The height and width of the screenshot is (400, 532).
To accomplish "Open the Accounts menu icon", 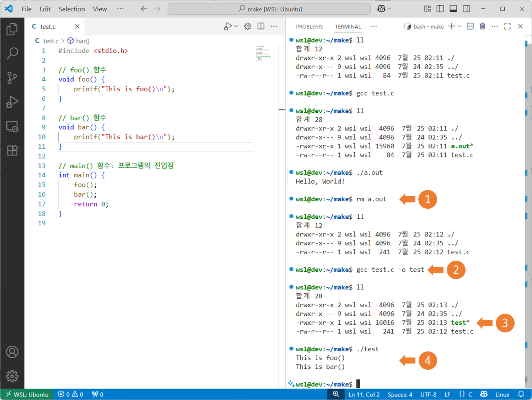I will click(x=12, y=352).
